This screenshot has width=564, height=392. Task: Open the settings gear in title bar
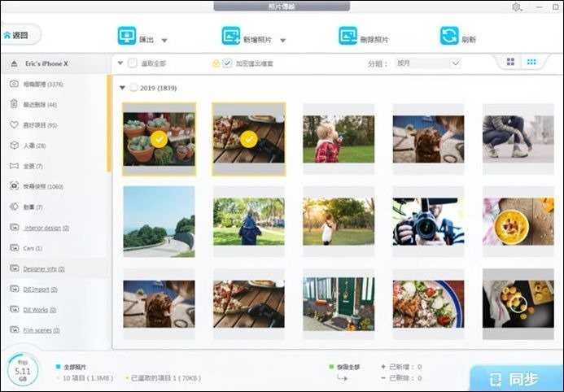tap(517, 7)
